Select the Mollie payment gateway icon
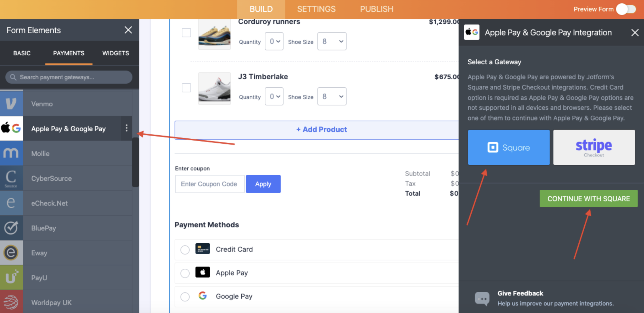 pos(11,153)
